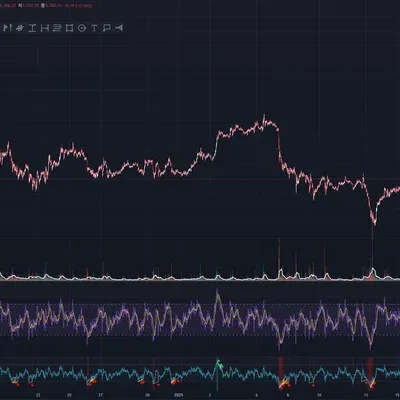Select the crossed-lines pitchfork drawing tool

pos(19,28)
